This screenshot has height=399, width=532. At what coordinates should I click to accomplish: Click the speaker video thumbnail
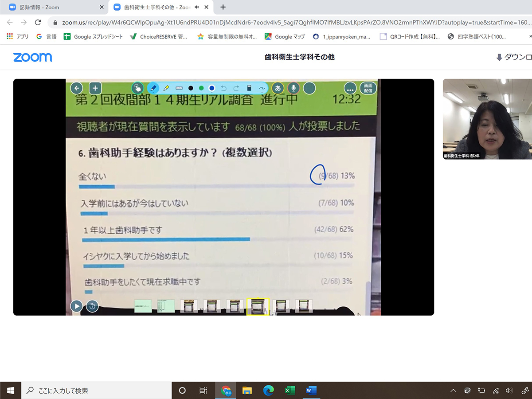click(487, 119)
